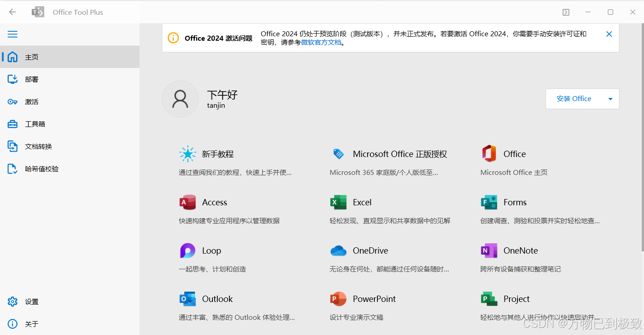Click the OneNote app icon

(489, 250)
